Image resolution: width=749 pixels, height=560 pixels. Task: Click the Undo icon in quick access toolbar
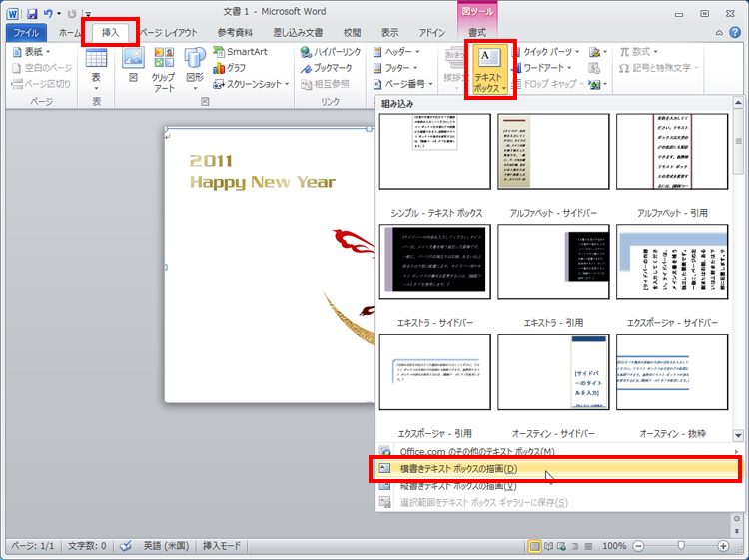[47, 13]
